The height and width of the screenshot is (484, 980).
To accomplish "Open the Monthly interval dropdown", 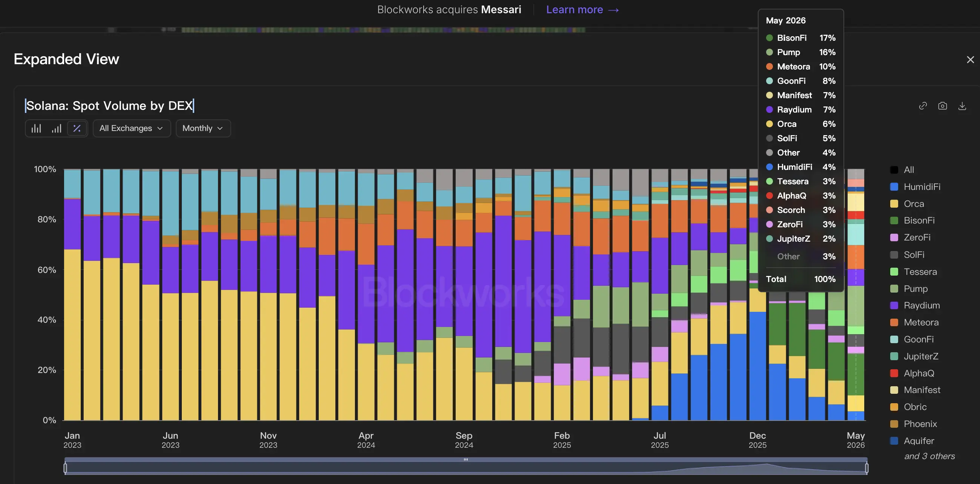I will (x=203, y=128).
